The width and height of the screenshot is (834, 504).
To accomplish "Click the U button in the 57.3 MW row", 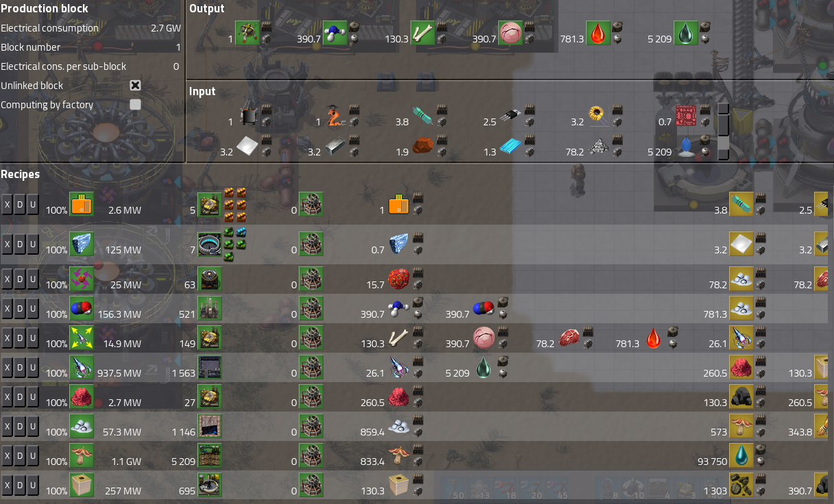I will click(x=32, y=426).
